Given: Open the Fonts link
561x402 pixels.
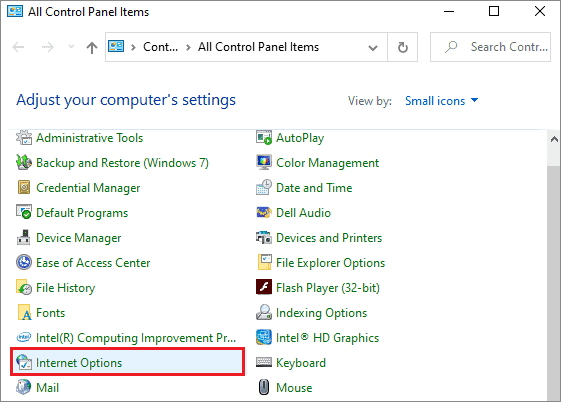Looking at the screenshot, I should tap(50, 313).
